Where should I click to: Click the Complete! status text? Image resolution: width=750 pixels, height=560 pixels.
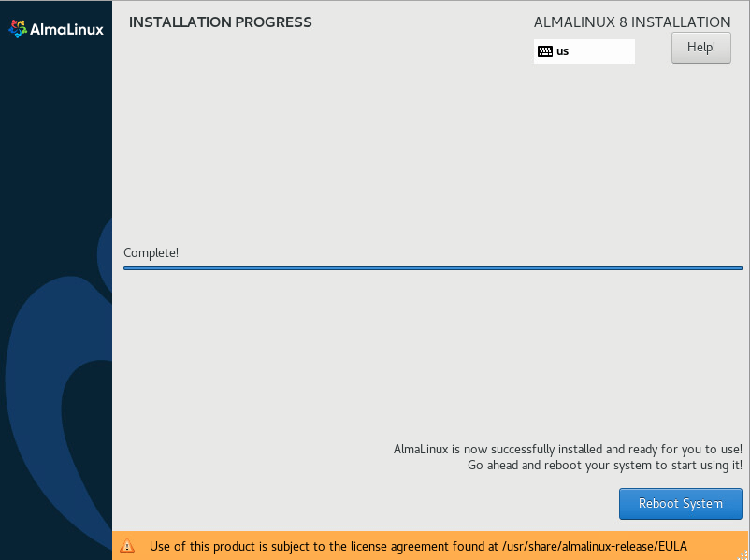(151, 253)
